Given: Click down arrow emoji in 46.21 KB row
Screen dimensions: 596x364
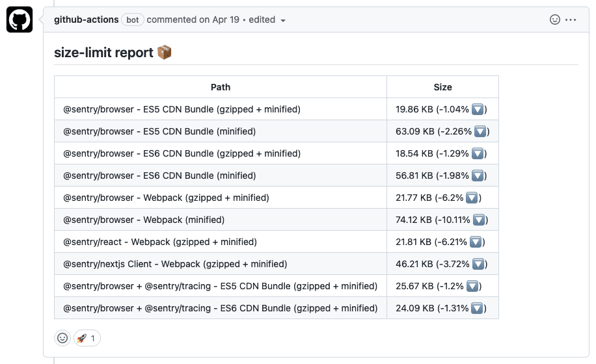Looking at the screenshot, I should tap(478, 264).
